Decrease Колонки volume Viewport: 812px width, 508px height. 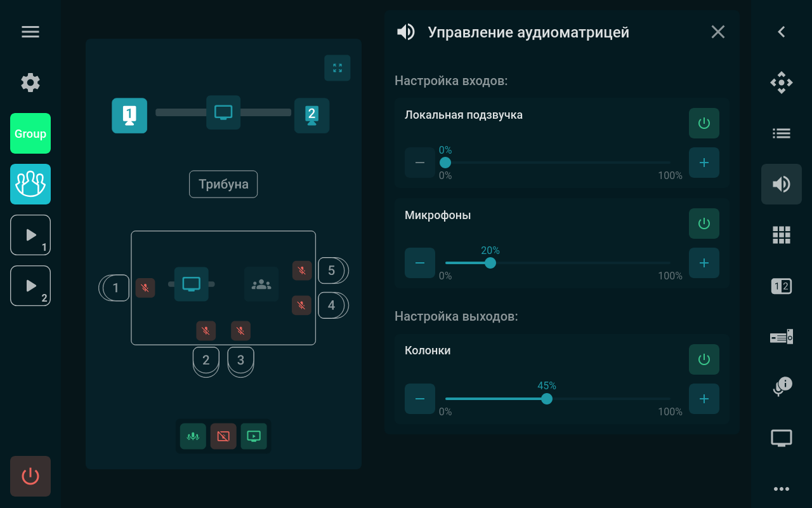pos(420,399)
